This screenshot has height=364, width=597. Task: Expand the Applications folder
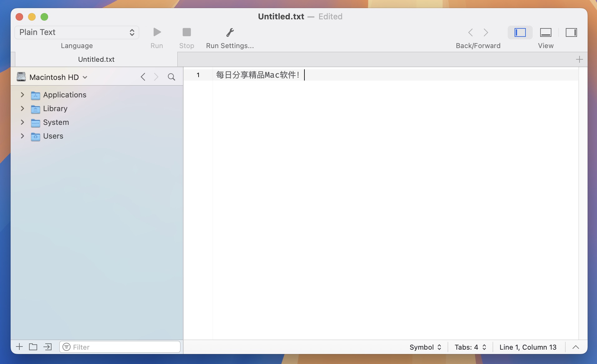(x=22, y=95)
